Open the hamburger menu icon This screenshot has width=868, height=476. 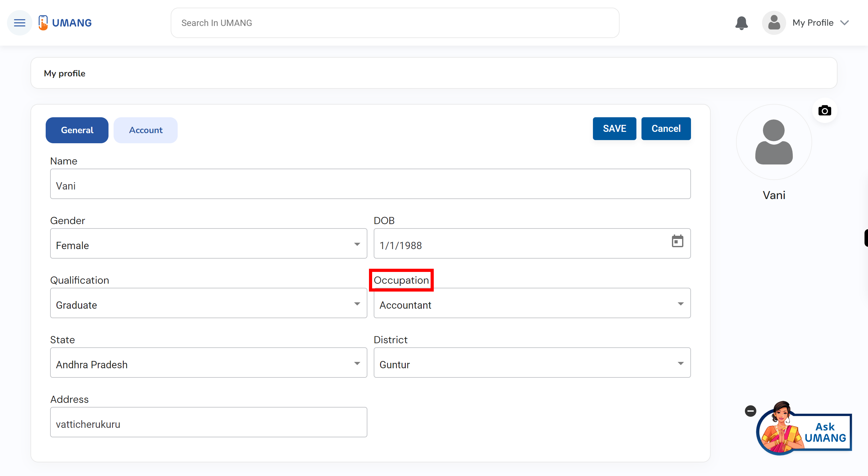(19, 22)
